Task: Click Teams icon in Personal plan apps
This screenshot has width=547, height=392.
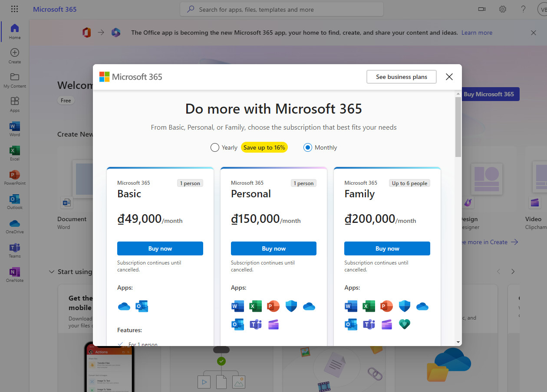Action: point(256,324)
